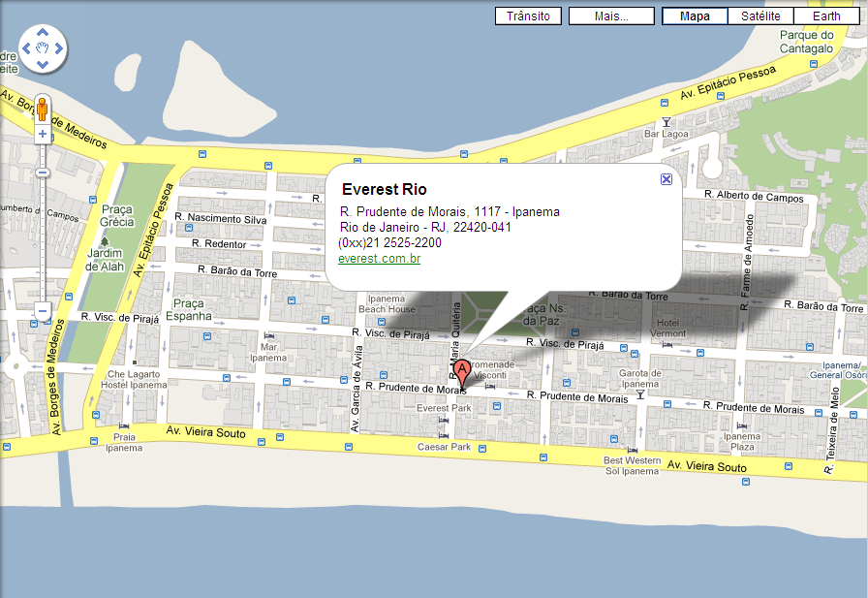Close the Everest Rio info window
The height and width of the screenshot is (598, 868).
click(666, 179)
